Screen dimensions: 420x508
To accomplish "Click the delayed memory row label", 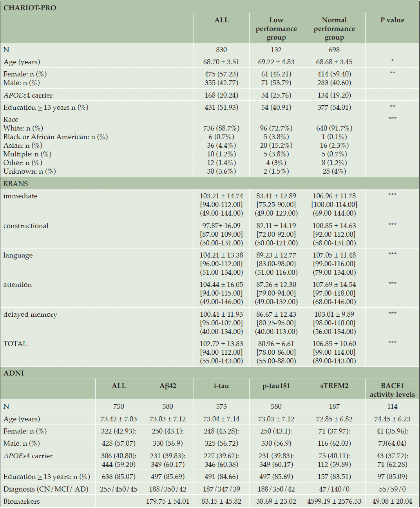I will pyautogui.click(x=30, y=314).
